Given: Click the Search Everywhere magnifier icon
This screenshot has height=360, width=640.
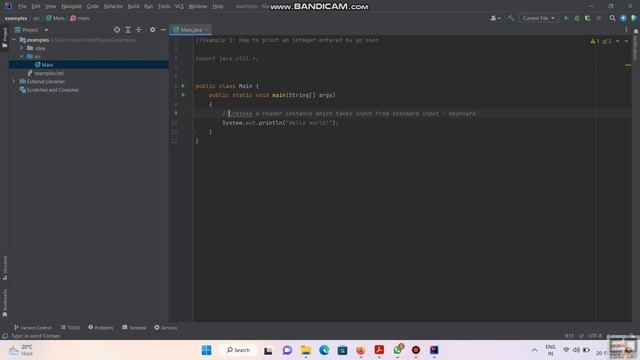Looking at the screenshot, I should 612,18.
